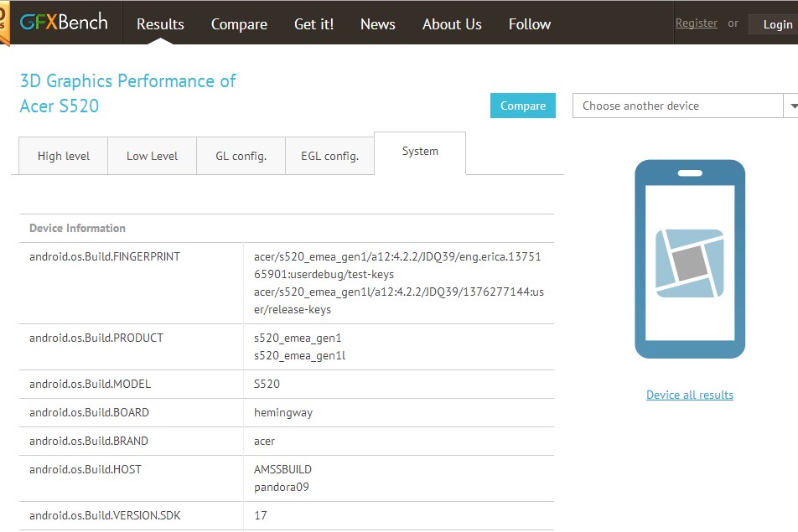The image size is (798, 532).
Task: Click the phone device image
Action: point(689,260)
